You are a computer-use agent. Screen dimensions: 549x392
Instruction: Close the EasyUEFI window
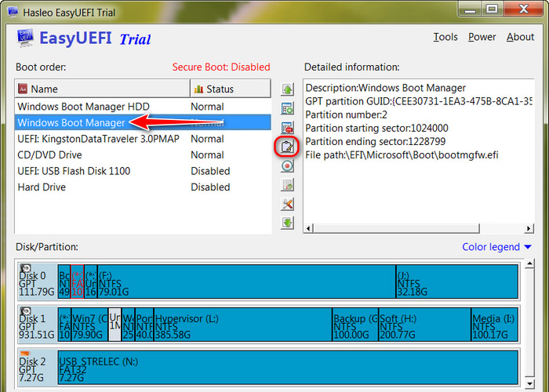click(523, 9)
